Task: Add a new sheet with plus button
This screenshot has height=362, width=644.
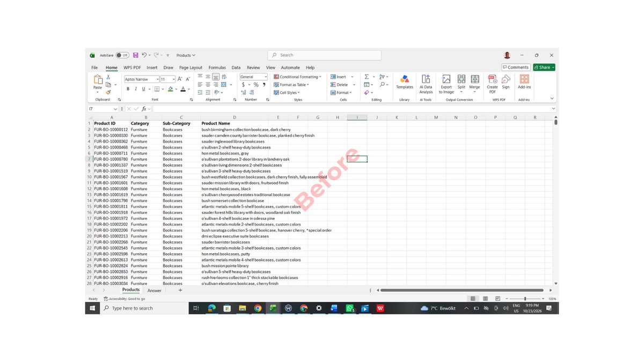Action: pos(180,290)
